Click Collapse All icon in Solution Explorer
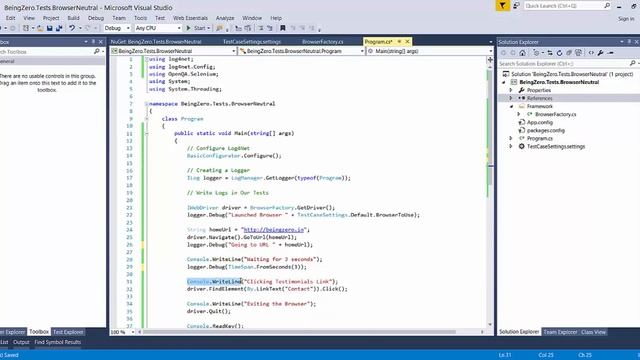 (569, 53)
